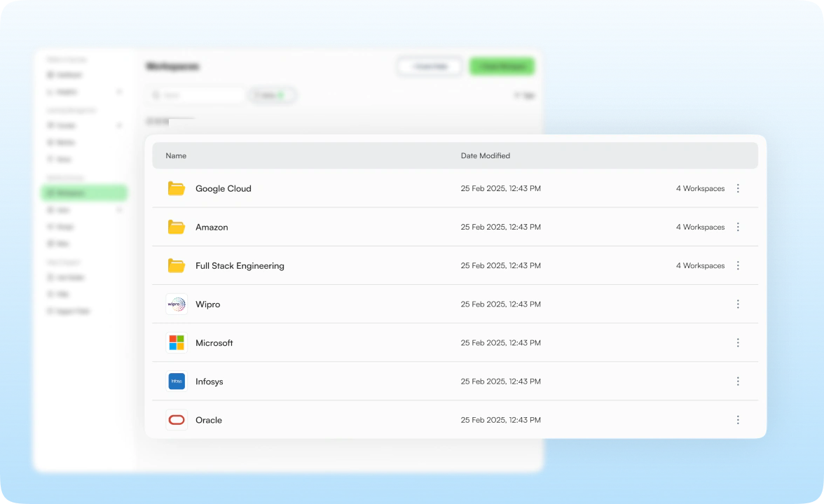This screenshot has width=824, height=504.
Task: Click the green button in the background window
Action: pos(502,66)
